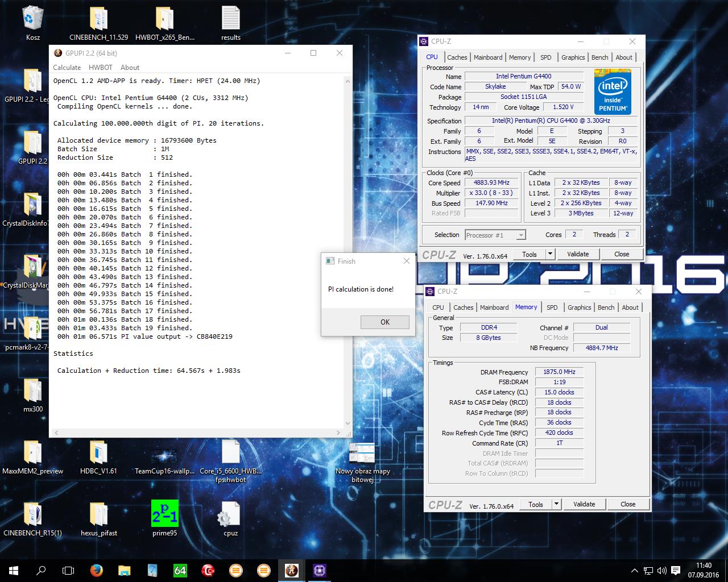Click GPUPI horizontal scrollbar right arrow

click(338, 433)
